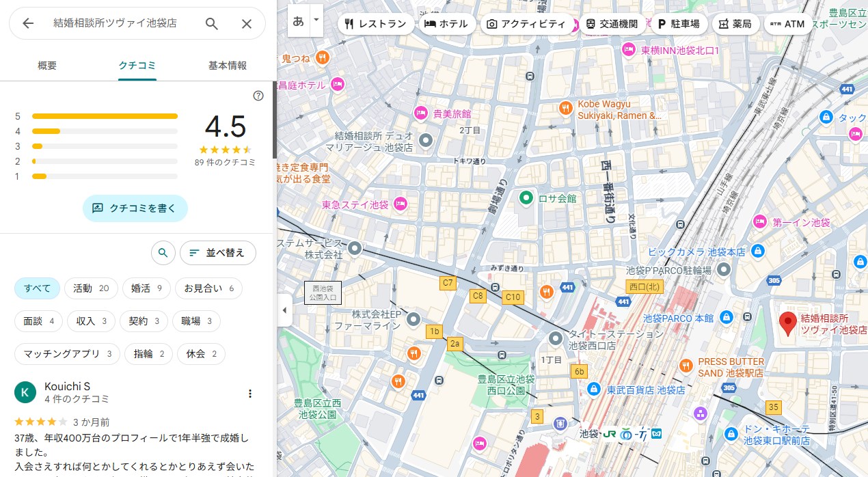The width and height of the screenshot is (868, 477).
Task: Select the すべて review filter chip
Action: pyautogui.click(x=38, y=288)
